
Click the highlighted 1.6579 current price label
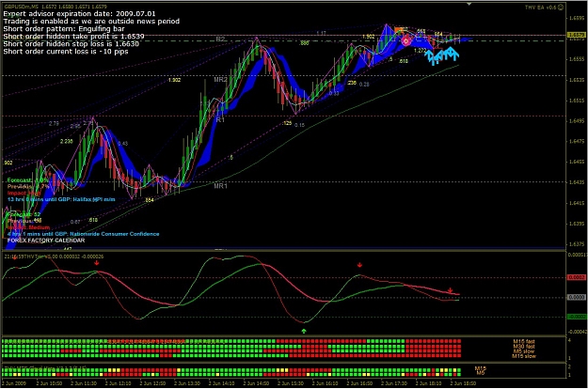coord(577,35)
